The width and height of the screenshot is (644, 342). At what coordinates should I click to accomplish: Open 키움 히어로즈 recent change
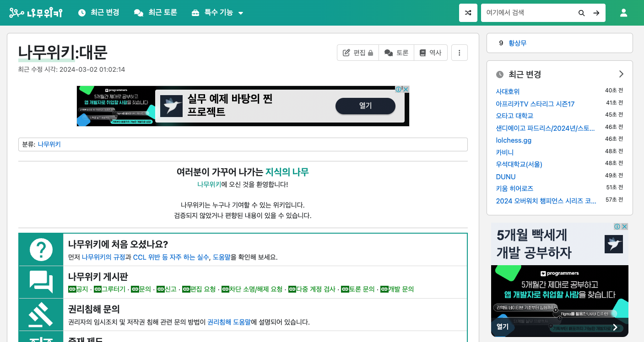pos(514,188)
